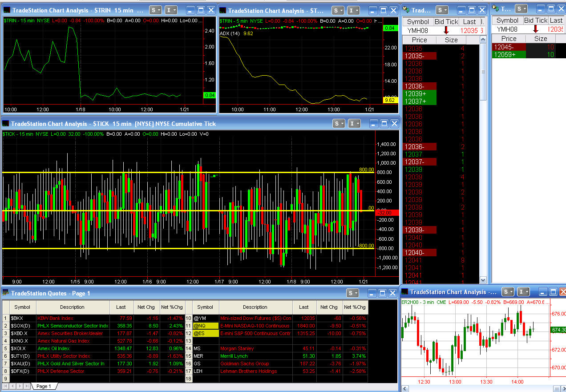566x392 pixels.
Task: Click the right Last column header in Quotes
Action: pyautogui.click(x=304, y=307)
